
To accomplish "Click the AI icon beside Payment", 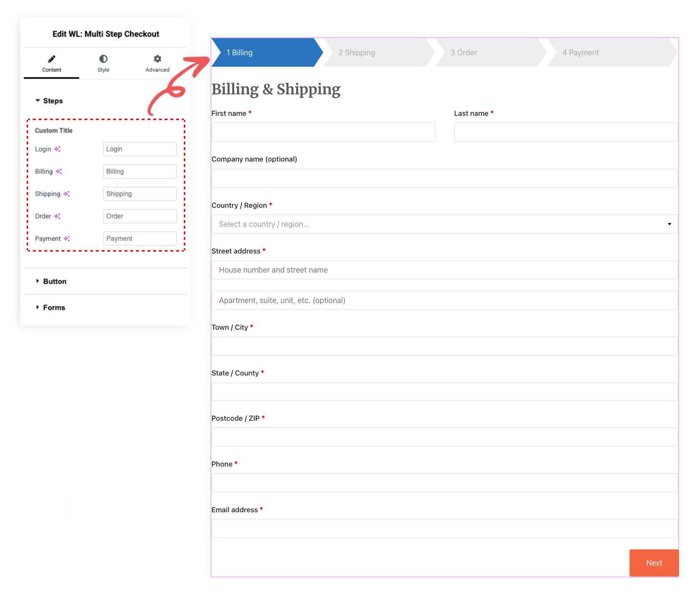I will [67, 239].
